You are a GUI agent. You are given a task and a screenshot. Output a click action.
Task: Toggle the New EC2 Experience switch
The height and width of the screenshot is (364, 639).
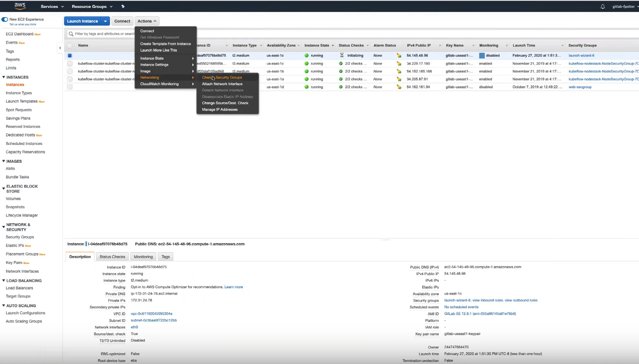coord(5,19)
